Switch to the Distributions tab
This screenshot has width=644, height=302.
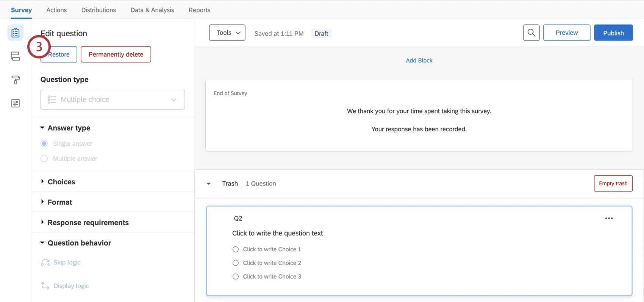98,10
